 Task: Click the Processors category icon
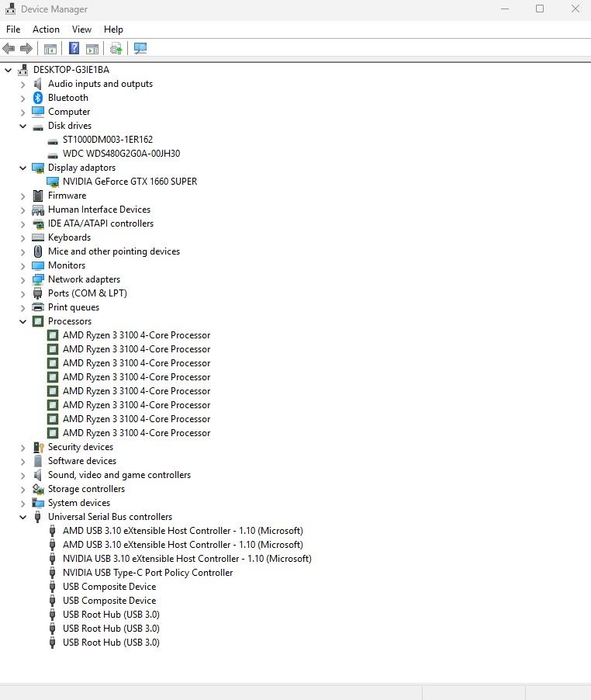pos(38,321)
